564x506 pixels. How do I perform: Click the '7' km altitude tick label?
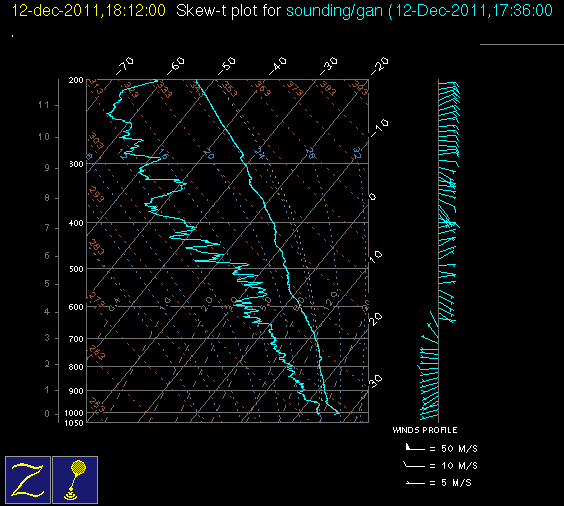click(x=47, y=228)
